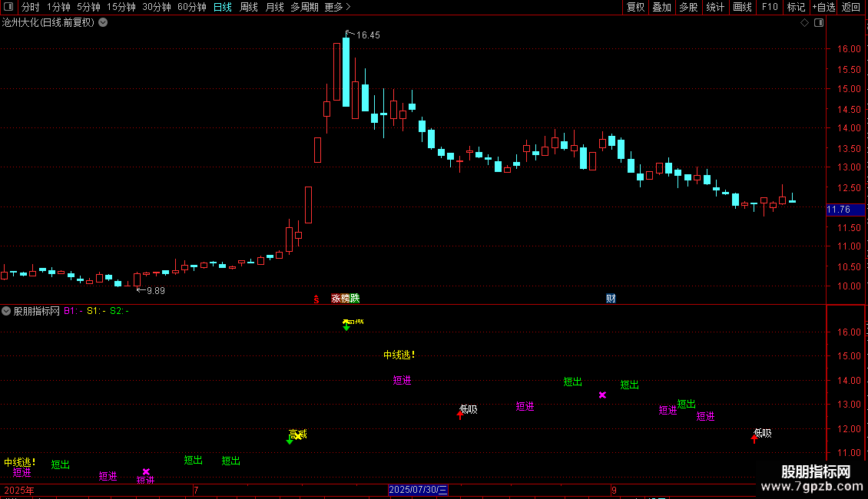Click the 低吸 signal near 13.00
Image resolution: width=868 pixels, height=499 pixels.
click(469, 409)
